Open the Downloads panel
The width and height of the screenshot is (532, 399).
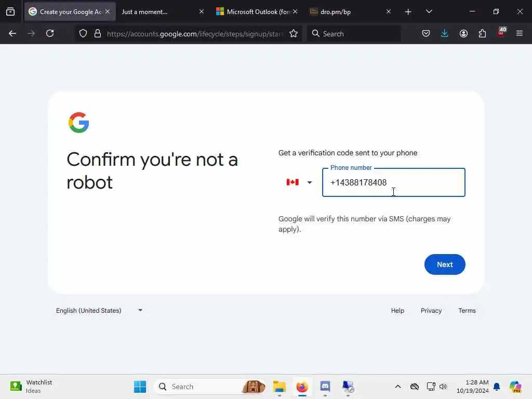click(445, 33)
